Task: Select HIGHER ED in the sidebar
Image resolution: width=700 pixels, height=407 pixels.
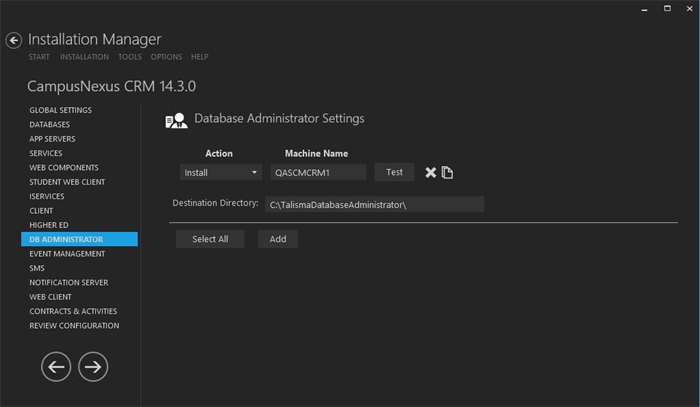Action: [x=49, y=225]
